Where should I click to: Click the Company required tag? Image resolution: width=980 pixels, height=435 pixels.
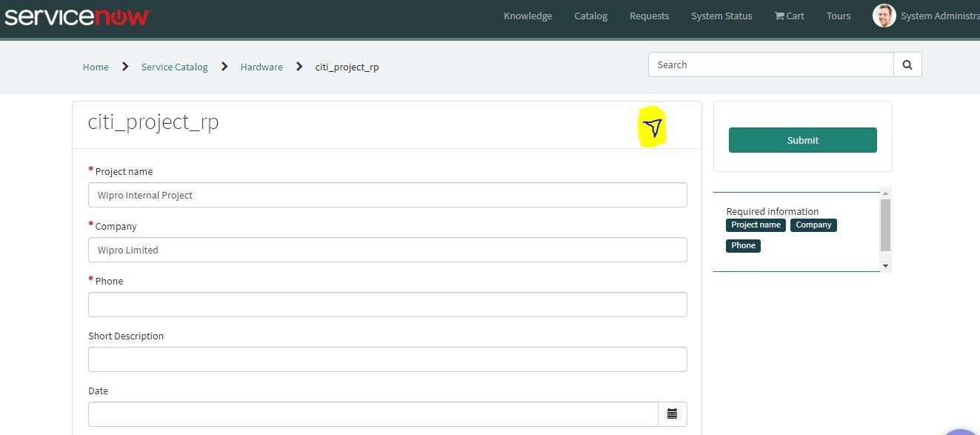813,225
